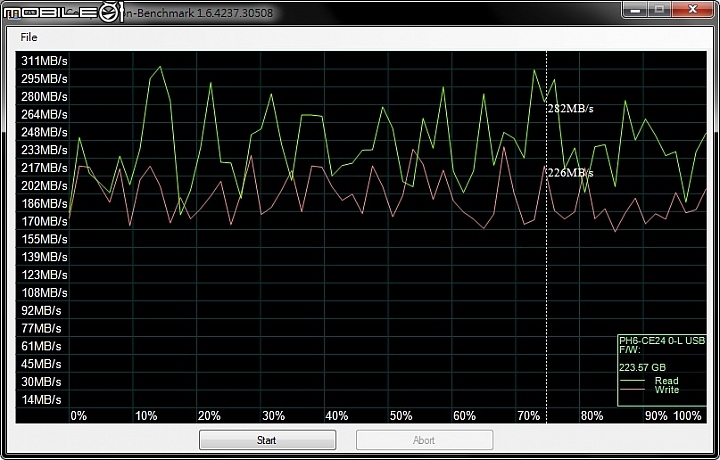The image size is (720, 460).
Task: Click the 223.57 GB capacity text
Action: click(x=642, y=367)
